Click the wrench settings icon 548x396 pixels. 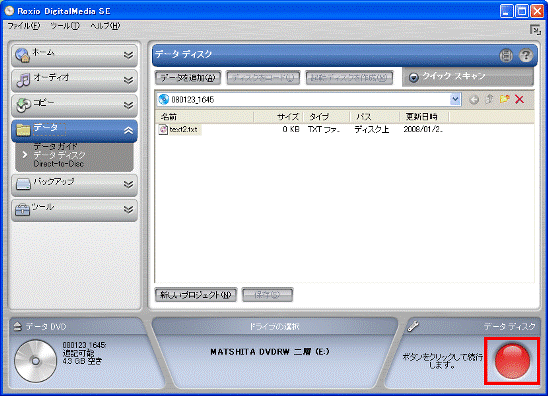[x=413, y=327]
